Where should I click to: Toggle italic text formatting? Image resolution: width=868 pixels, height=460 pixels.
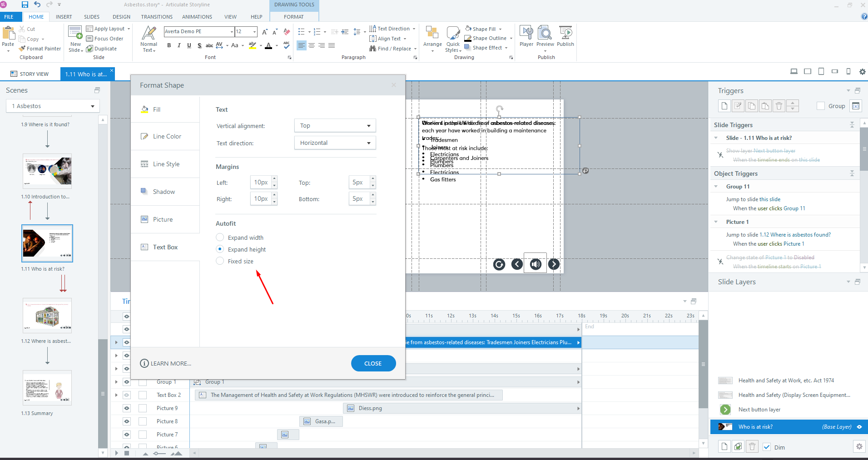[x=179, y=45]
